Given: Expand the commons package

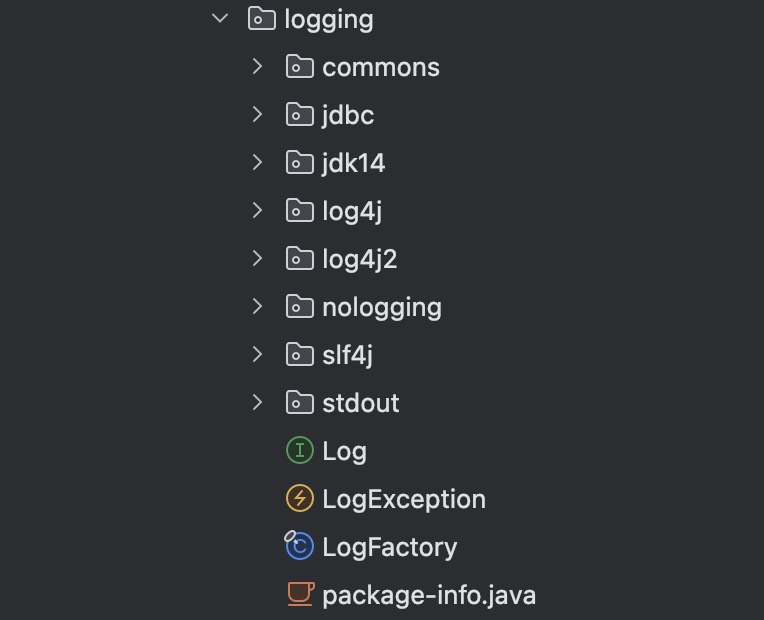Looking at the screenshot, I should (257, 67).
